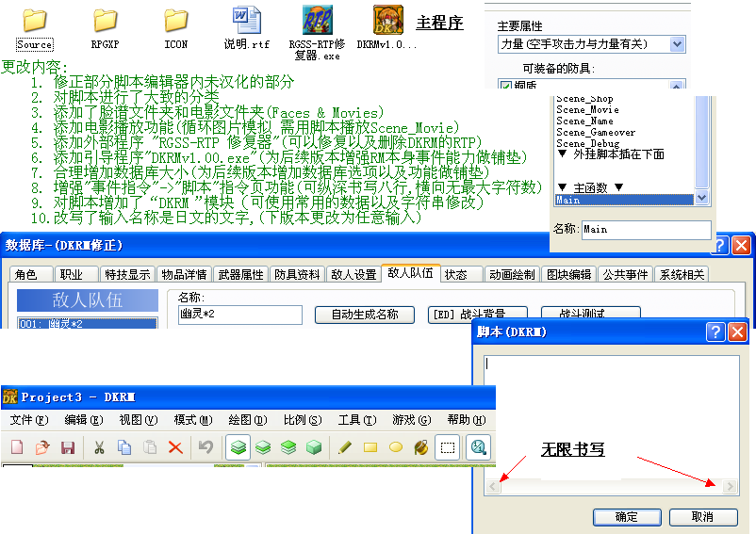Click the red X Delete icon
This screenshot has height=534, width=756.
coord(175,447)
